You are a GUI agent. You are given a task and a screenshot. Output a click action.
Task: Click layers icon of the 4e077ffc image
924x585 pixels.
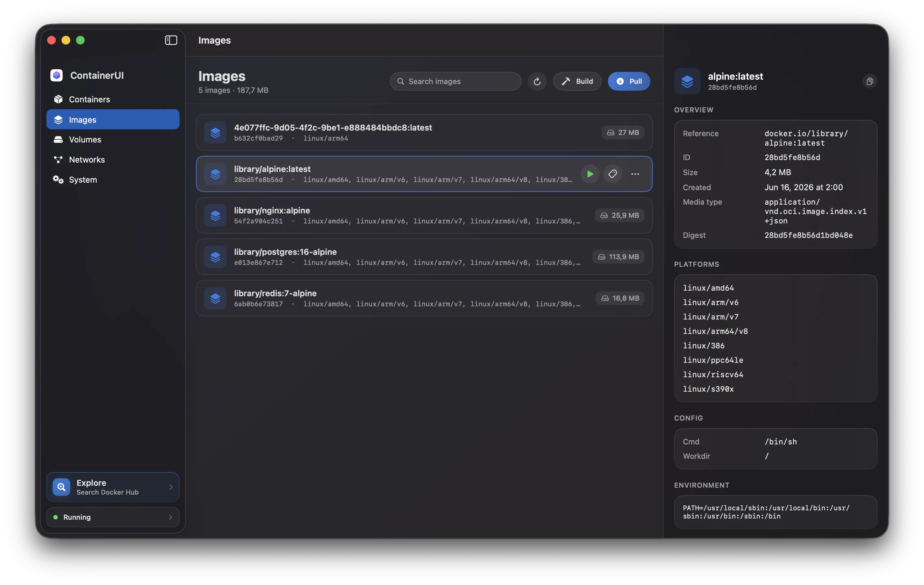click(x=215, y=133)
